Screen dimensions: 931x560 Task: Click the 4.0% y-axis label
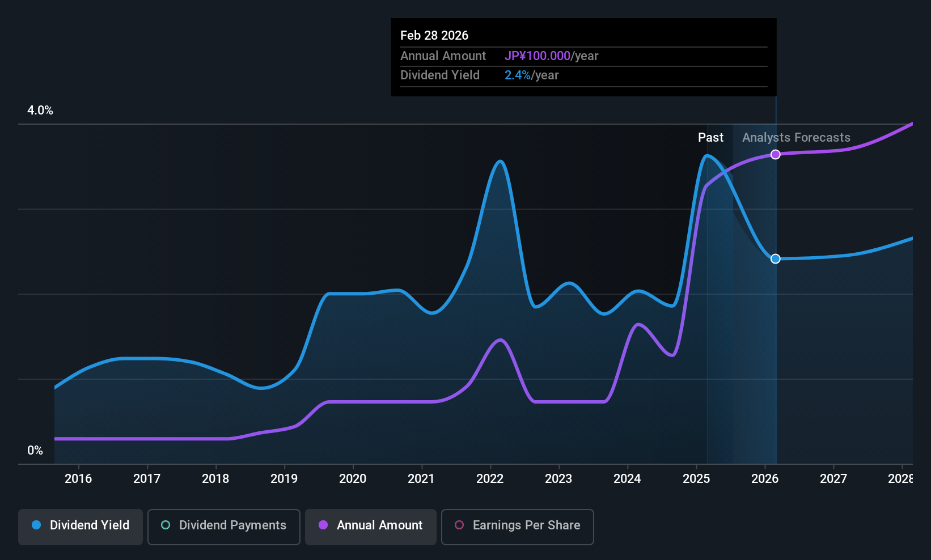tap(40, 111)
